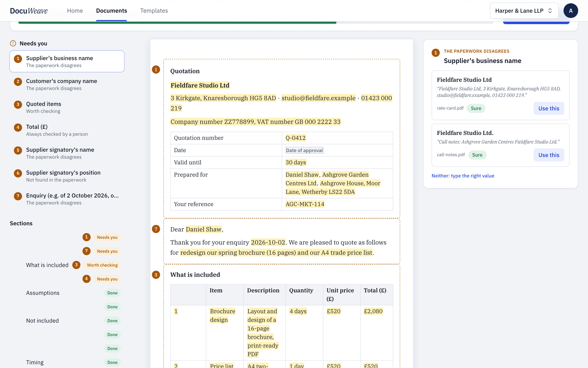
Task: Jump to the Not included section
Action: pyautogui.click(x=42, y=320)
